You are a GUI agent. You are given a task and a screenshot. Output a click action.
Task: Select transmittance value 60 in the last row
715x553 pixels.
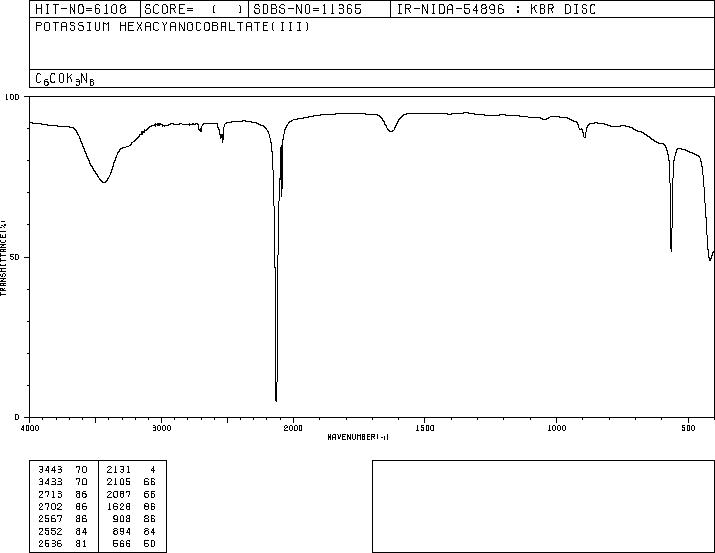pyautogui.click(x=150, y=544)
